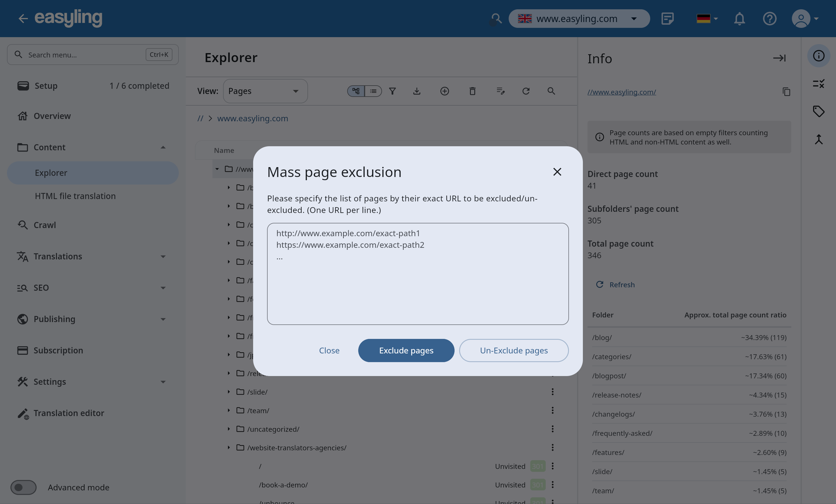Viewport: 836px width, 504px height.
Task: Open HTML file translation menu item
Action: click(x=75, y=196)
